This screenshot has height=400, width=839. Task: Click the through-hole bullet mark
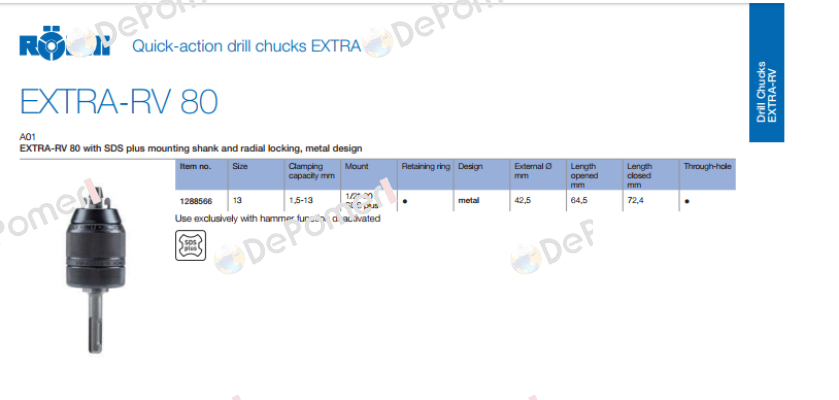(x=687, y=202)
